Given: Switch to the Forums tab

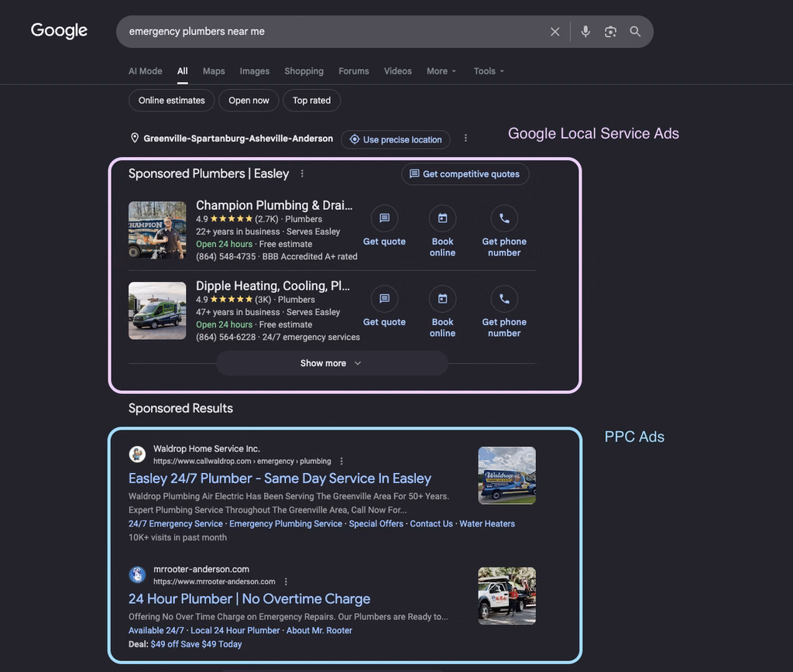Looking at the screenshot, I should [x=353, y=71].
